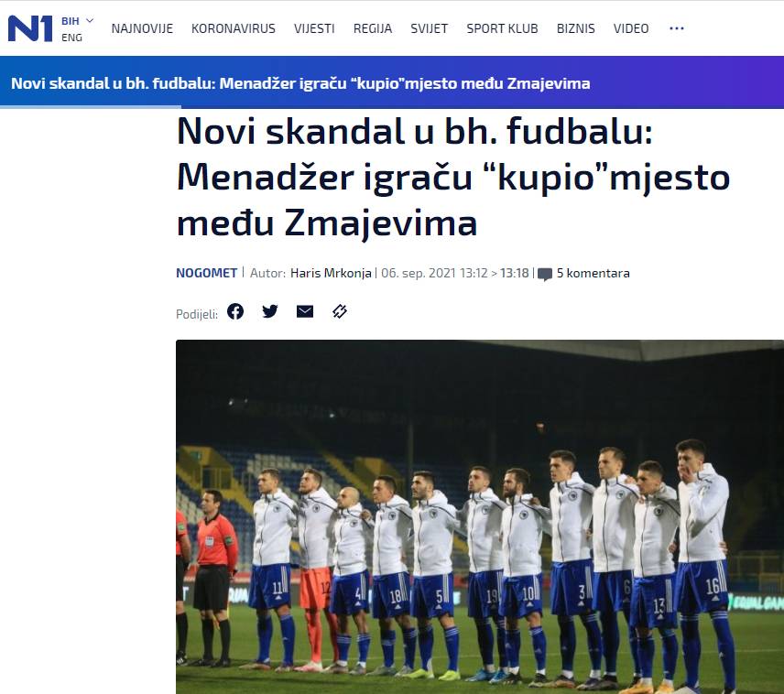Select BIH edition
The height and width of the screenshot is (694, 784).
coord(70,21)
